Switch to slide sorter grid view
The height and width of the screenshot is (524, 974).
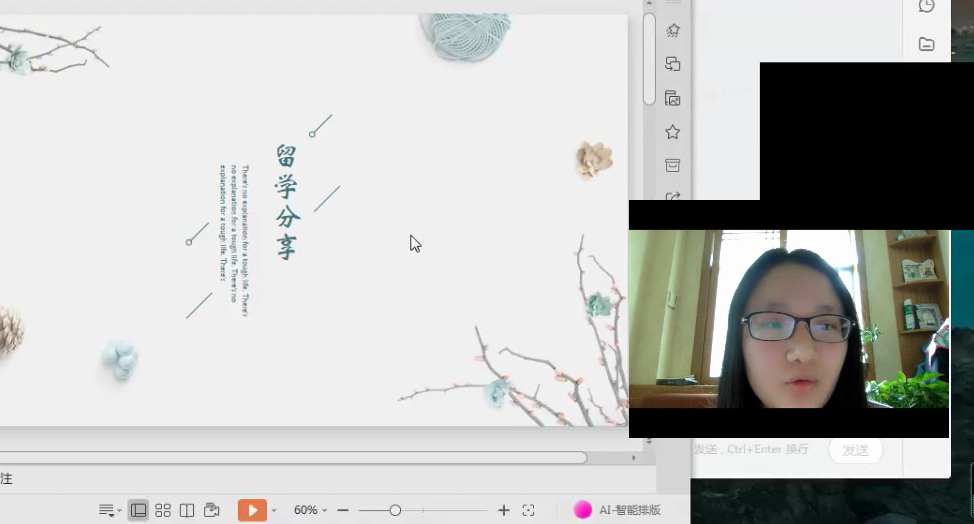coord(163,510)
